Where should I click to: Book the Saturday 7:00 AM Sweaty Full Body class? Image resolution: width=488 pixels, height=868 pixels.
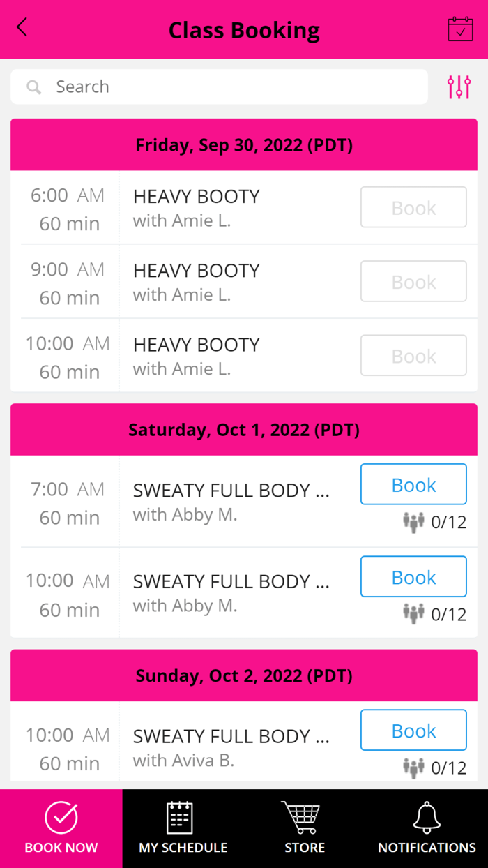click(x=413, y=484)
